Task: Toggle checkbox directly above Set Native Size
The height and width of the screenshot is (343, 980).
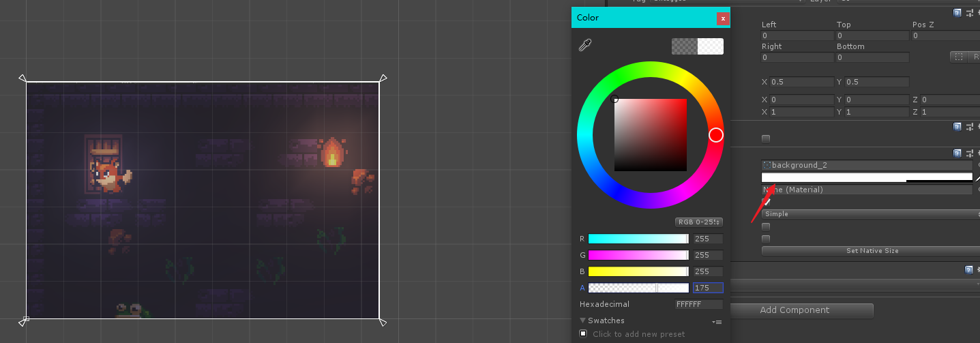Action: pos(766,239)
